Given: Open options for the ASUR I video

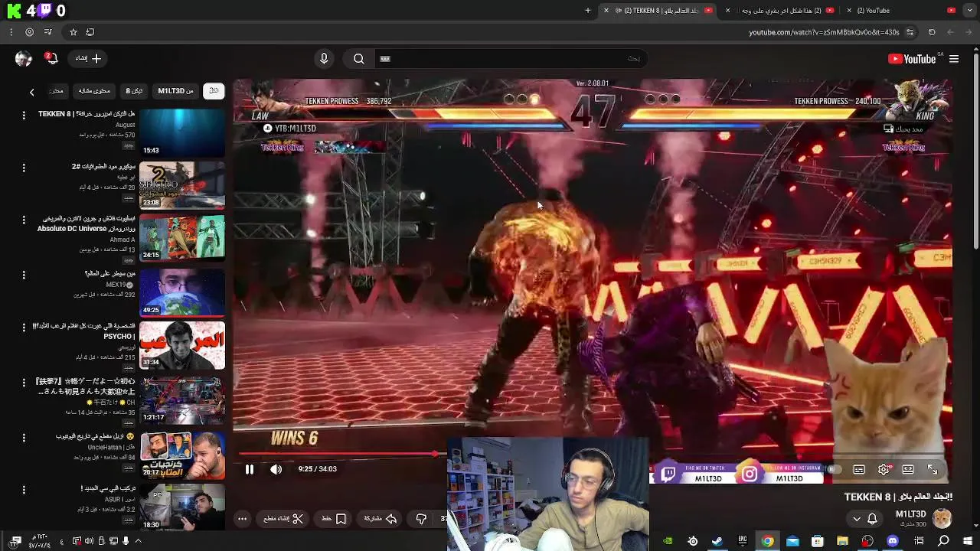Looking at the screenshot, I should coord(24,489).
